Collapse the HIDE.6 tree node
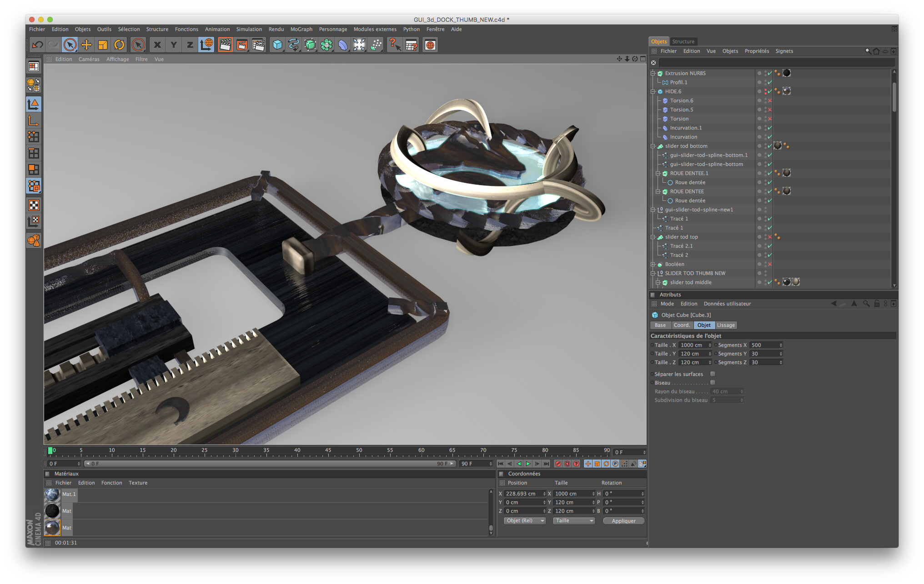 point(653,91)
